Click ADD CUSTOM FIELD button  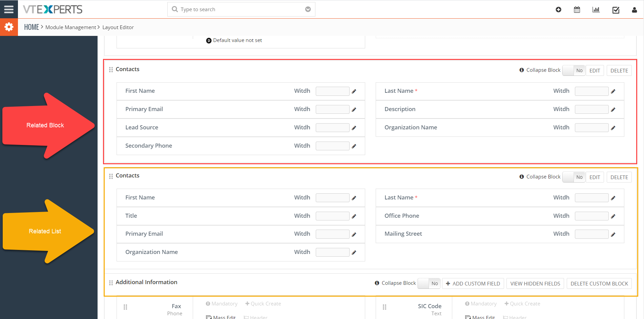point(473,283)
